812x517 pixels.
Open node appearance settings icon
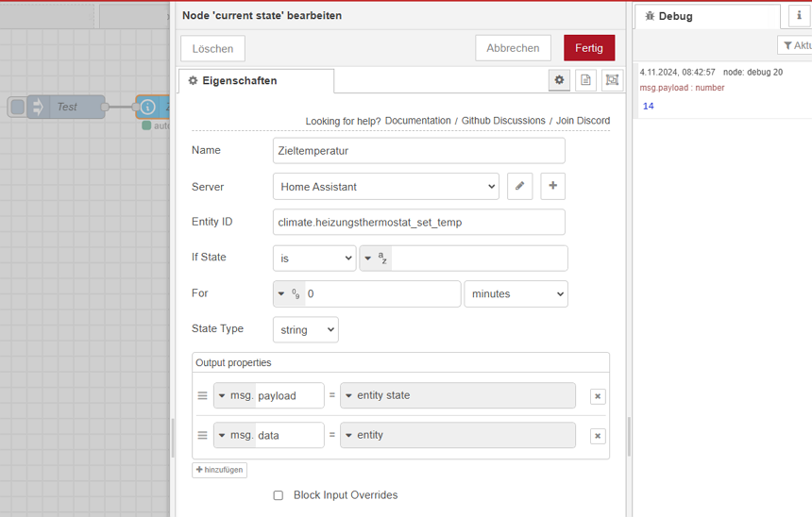click(612, 80)
